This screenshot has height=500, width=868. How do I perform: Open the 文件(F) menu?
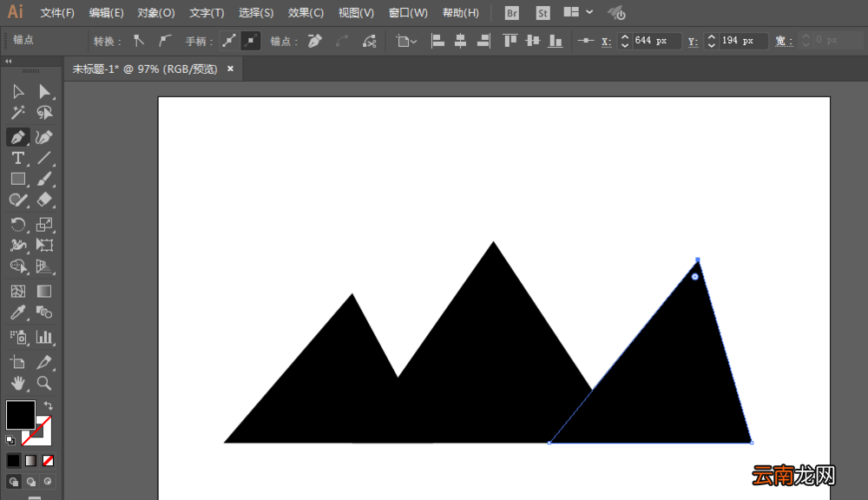[57, 13]
